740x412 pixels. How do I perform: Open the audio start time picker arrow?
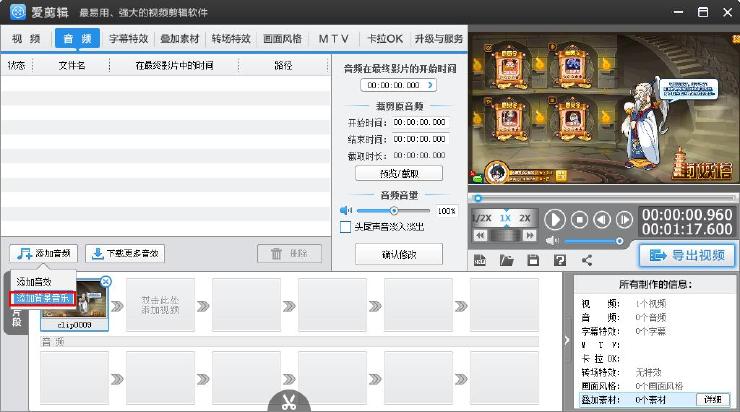pos(430,85)
